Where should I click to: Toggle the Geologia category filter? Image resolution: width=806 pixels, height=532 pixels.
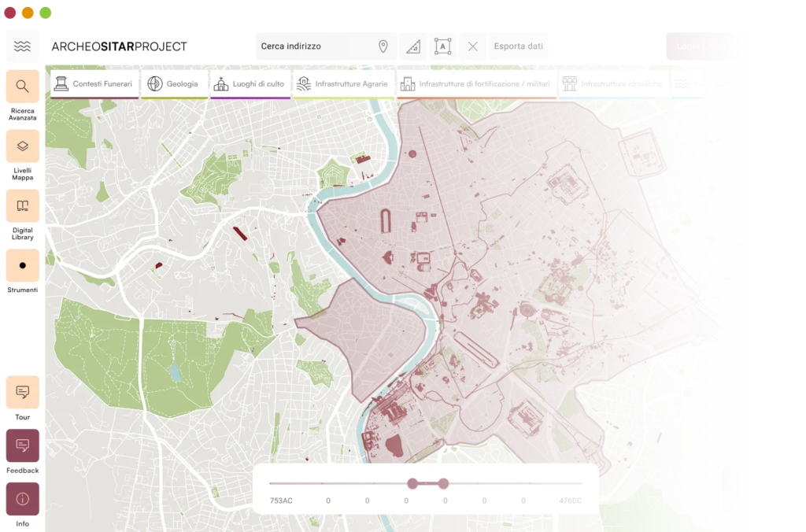point(174,84)
